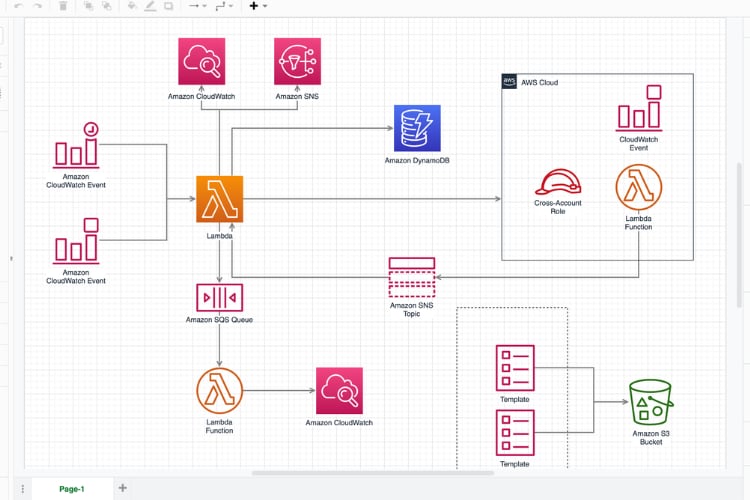Select the Cross-Account Role helmet icon

(x=558, y=181)
